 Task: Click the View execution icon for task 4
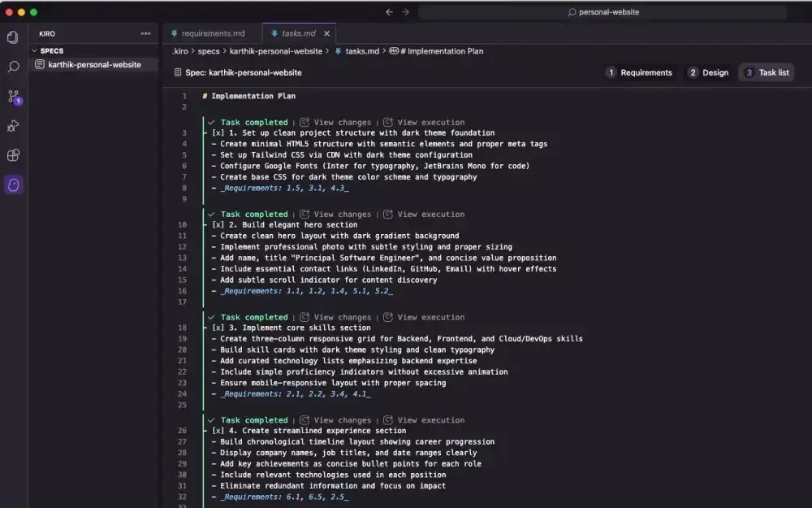[x=388, y=420]
